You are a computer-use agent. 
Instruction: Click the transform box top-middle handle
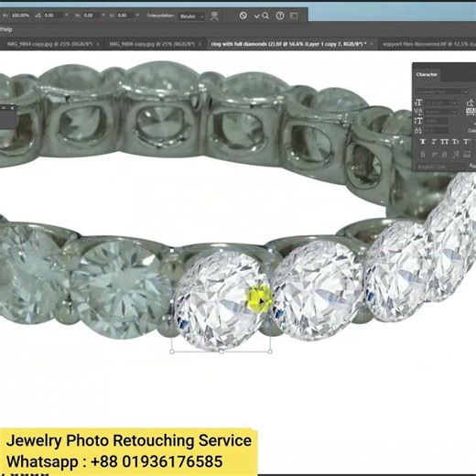click(221, 251)
